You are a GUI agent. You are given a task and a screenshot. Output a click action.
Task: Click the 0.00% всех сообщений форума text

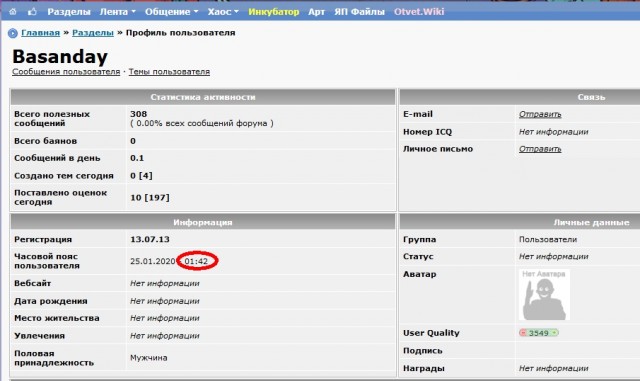(x=202, y=123)
